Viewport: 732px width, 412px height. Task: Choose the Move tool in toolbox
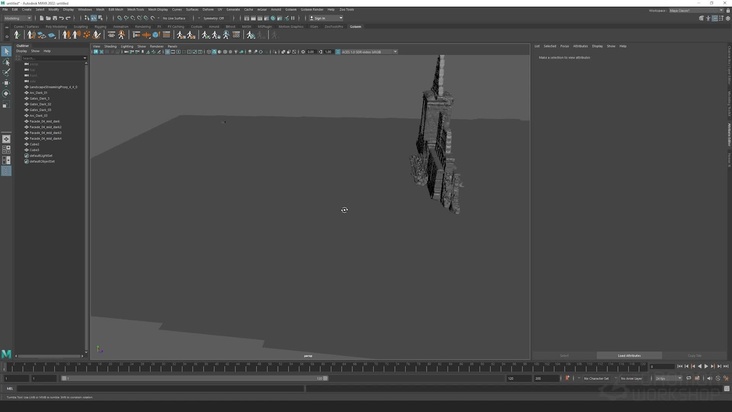tap(6, 83)
